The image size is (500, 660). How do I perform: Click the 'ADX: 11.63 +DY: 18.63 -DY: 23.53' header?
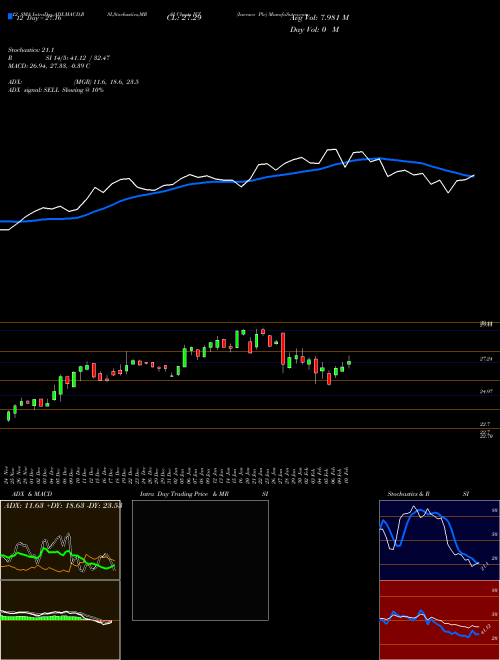point(63,506)
